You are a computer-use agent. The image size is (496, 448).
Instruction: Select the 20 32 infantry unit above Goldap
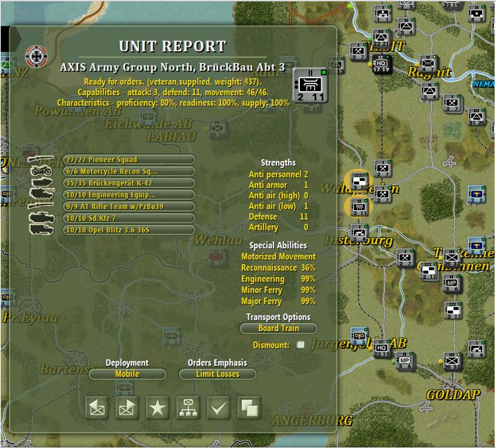(452, 362)
